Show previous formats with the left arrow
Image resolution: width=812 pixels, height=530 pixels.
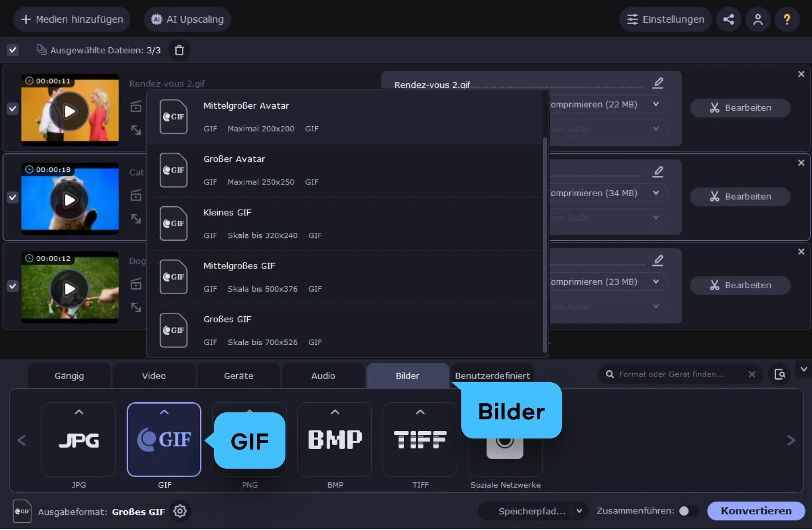[x=22, y=441]
